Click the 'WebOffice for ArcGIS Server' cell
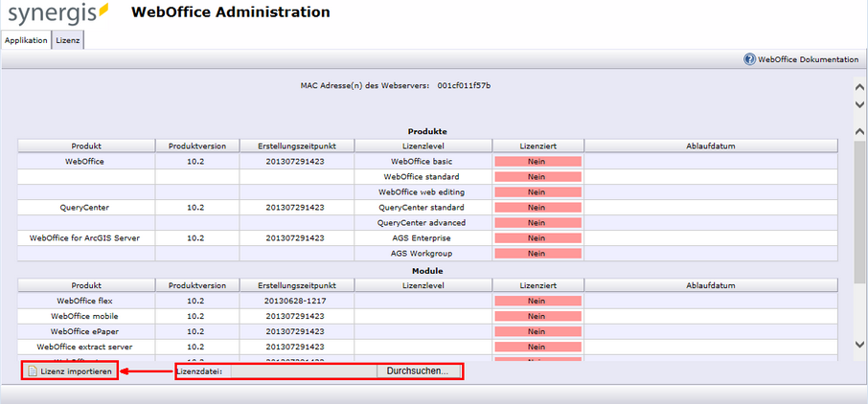868x404 pixels. click(x=86, y=238)
